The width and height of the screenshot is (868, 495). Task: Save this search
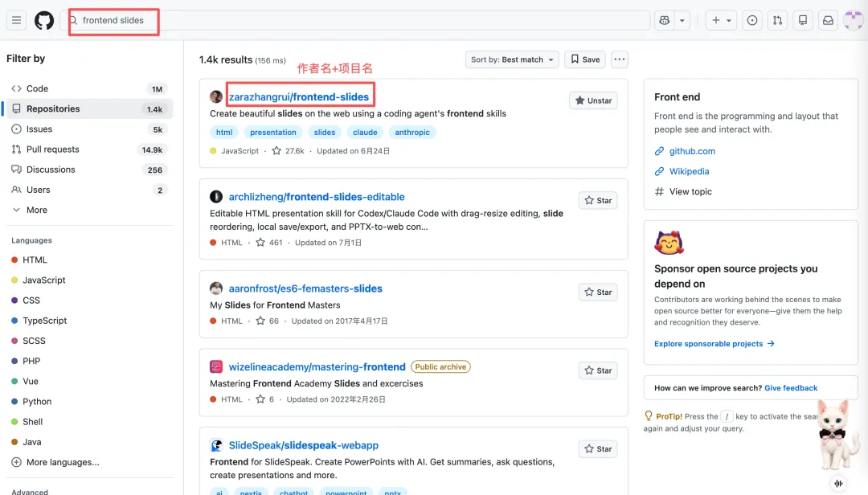(x=585, y=59)
